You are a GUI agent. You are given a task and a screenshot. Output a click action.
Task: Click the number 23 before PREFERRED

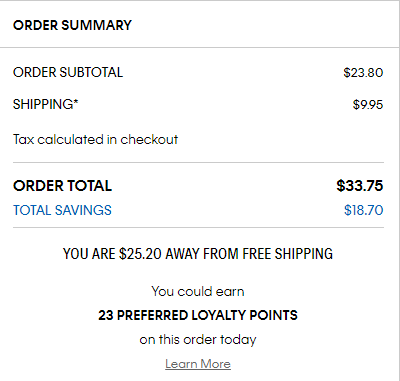click(x=106, y=315)
